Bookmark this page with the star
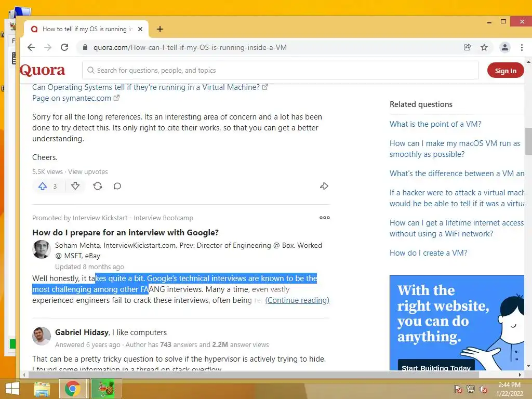 click(484, 47)
